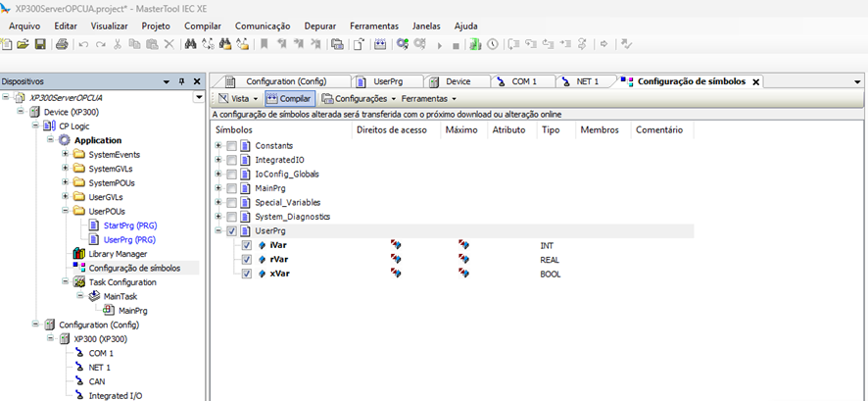Pin the Dispositivos panel with pin icon
Screen dimensions: 868x401
point(181,82)
